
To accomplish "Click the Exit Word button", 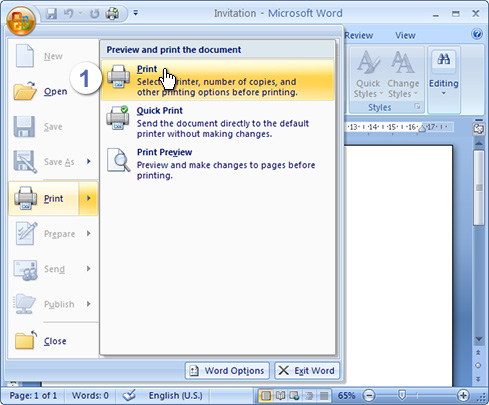I will [307, 371].
